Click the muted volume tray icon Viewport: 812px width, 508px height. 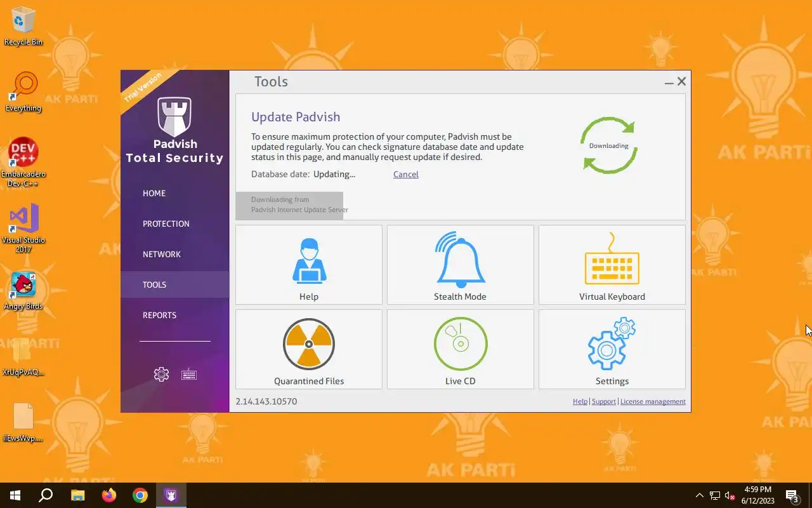(730, 495)
